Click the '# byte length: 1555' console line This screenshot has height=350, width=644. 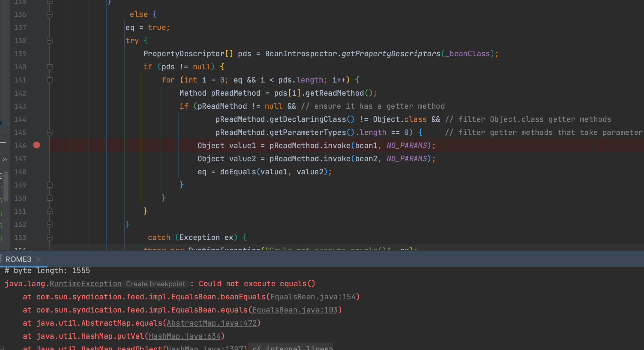tap(47, 271)
